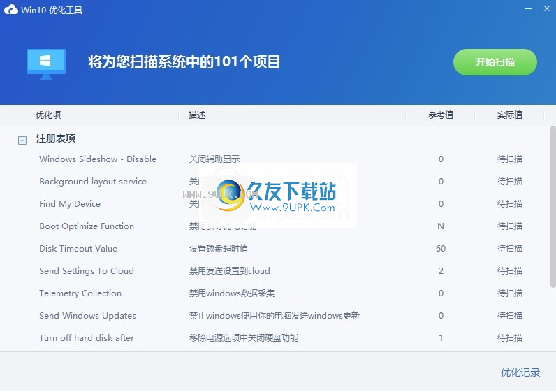
Task: Click reference value 60 for Disk Timeout
Action: point(441,248)
